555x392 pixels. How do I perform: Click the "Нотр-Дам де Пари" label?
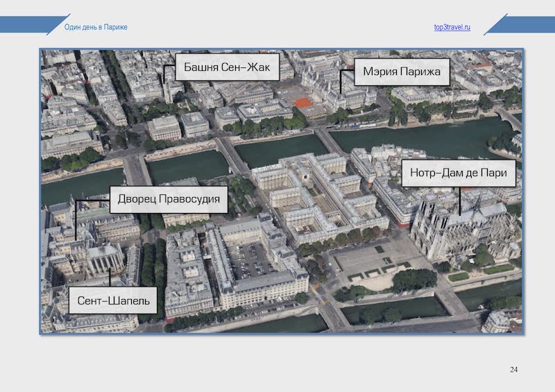[459, 173]
